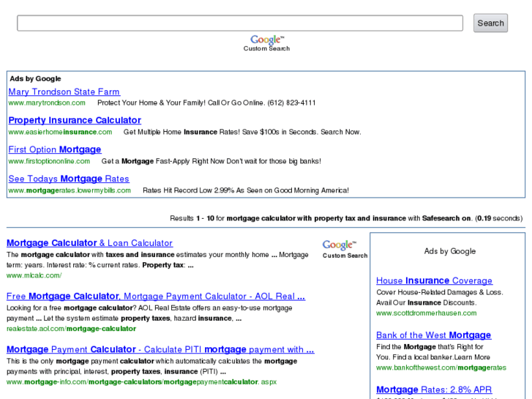Click the www.mortgagerates.lowermybills.com URL
The image size is (532, 399).
click(x=70, y=190)
